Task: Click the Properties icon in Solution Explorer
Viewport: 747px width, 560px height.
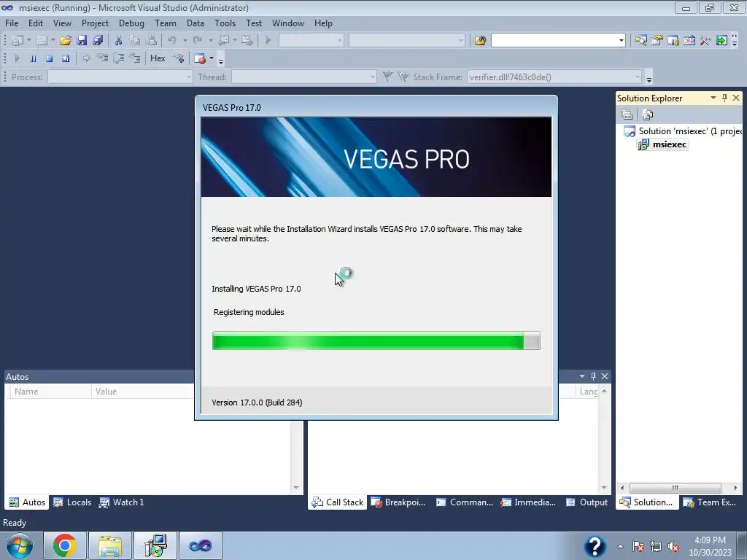Action: point(627,114)
